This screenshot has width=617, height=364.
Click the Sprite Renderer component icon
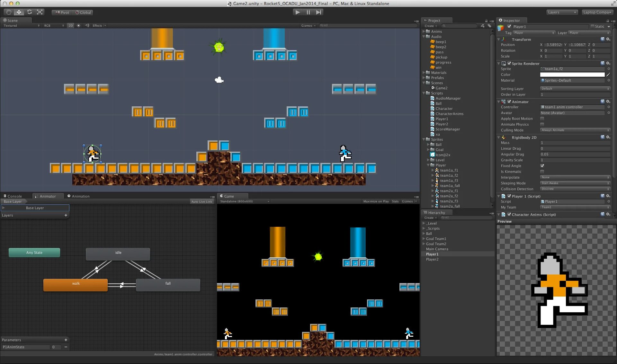pos(504,63)
